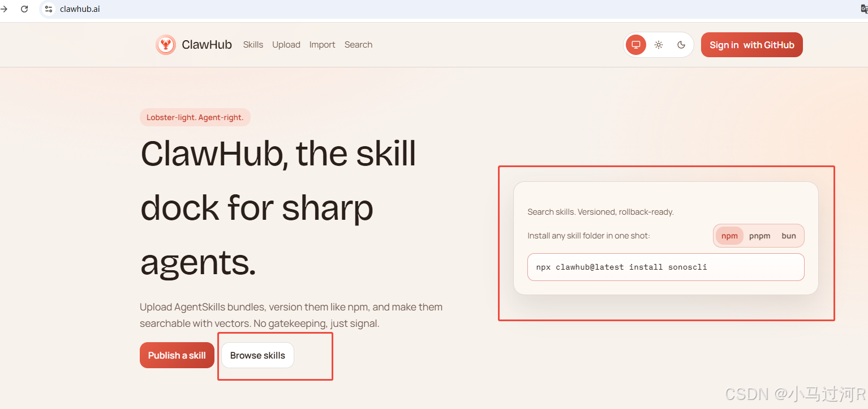Click the browser forward arrow
Screen dimensions: 868x409
pyautogui.click(x=5, y=9)
